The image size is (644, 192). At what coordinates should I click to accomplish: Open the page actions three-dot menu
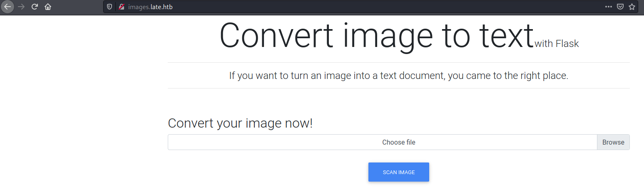pyautogui.click(x=609, y=7)
